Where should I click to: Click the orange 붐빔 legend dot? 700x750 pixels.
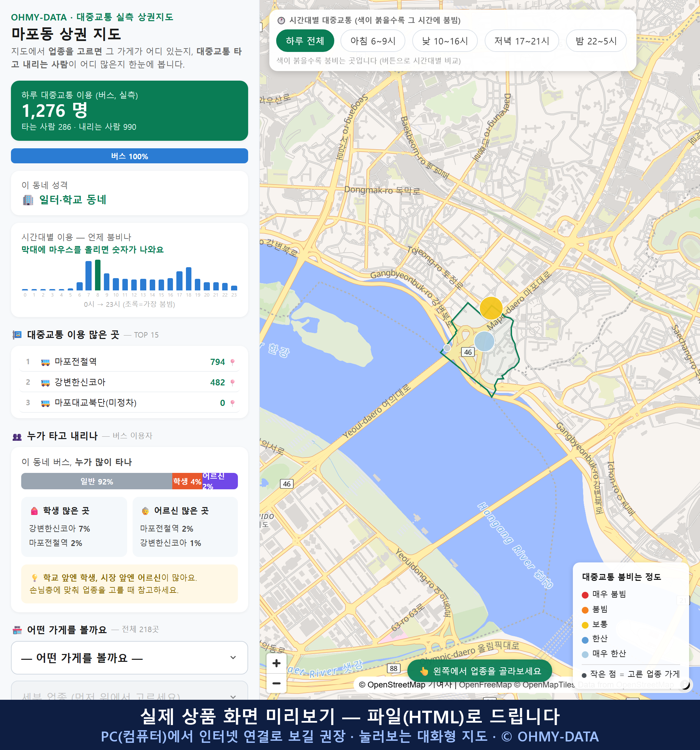(x=585, y=610)
